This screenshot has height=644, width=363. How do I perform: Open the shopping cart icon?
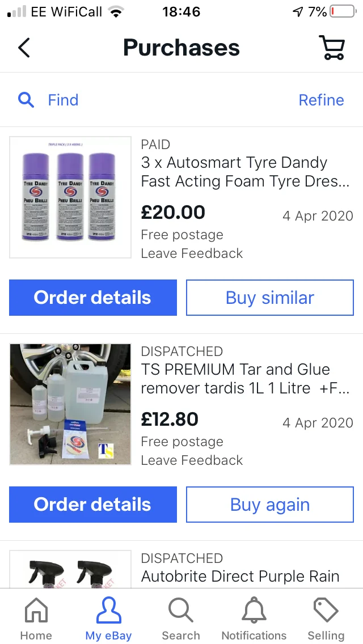(332, 48)
